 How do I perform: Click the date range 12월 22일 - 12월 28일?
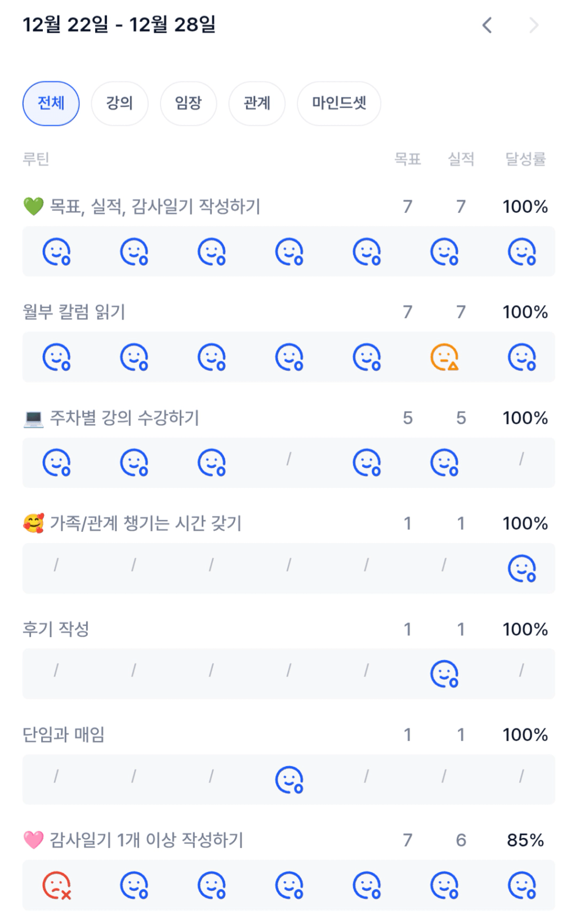point(119,25)
